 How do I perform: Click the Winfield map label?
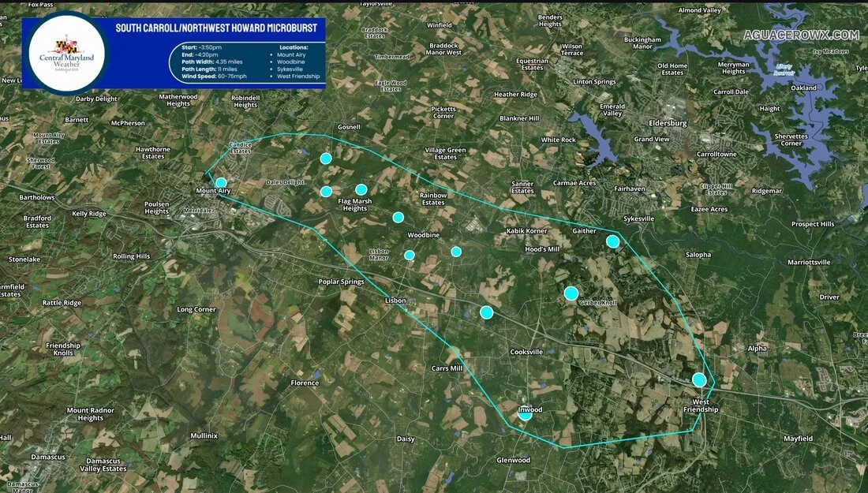tap(439, 25)
